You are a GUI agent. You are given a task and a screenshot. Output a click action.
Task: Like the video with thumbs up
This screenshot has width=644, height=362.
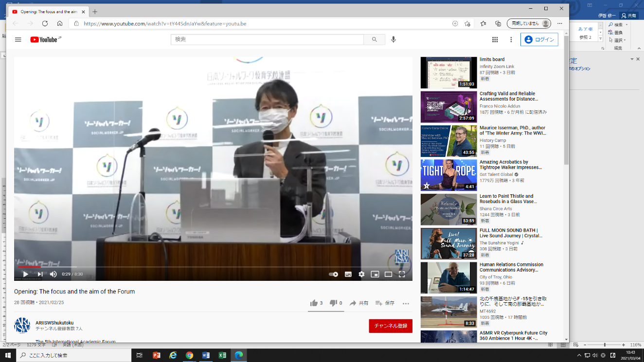314,303
